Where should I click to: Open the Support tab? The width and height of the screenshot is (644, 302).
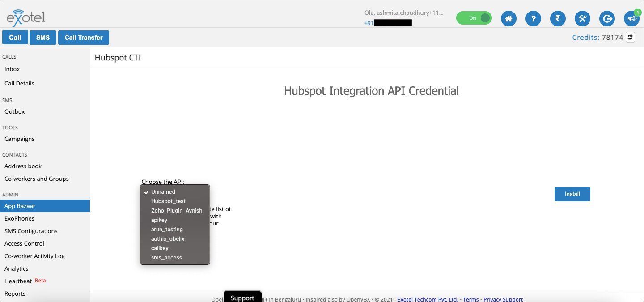pos(242,298)
